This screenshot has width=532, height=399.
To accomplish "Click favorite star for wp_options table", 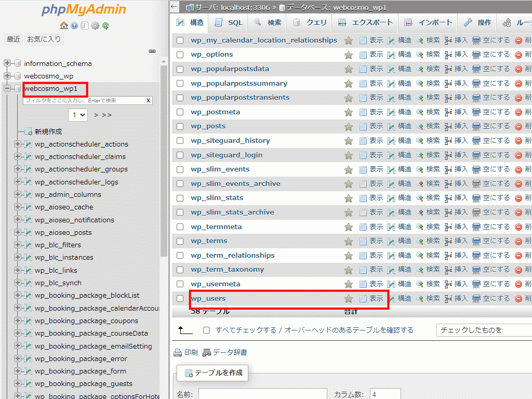I will (349, 55).
